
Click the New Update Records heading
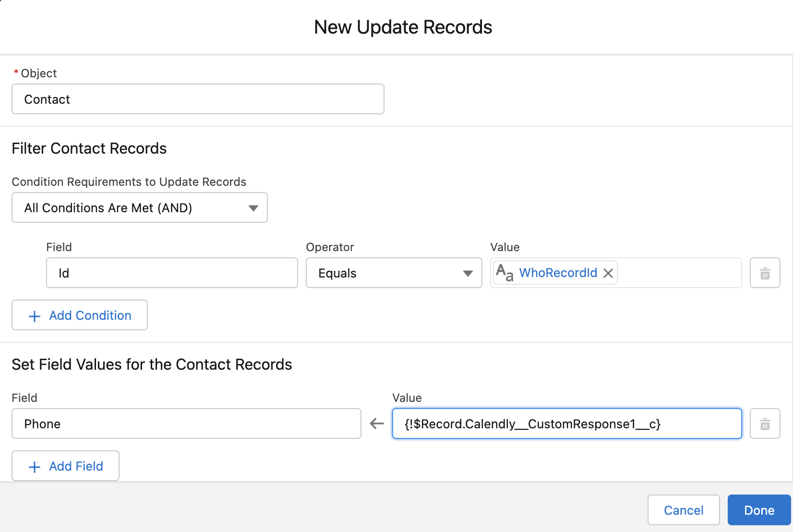[403, 27]
